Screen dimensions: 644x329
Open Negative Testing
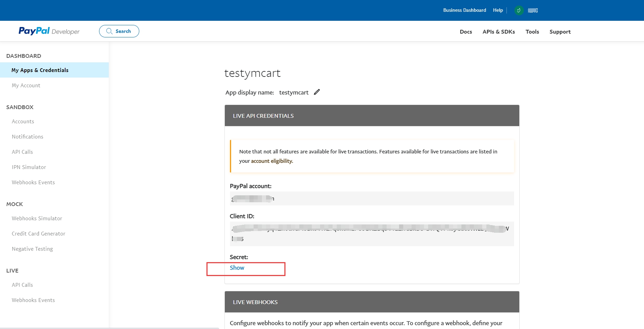(32, 249)
